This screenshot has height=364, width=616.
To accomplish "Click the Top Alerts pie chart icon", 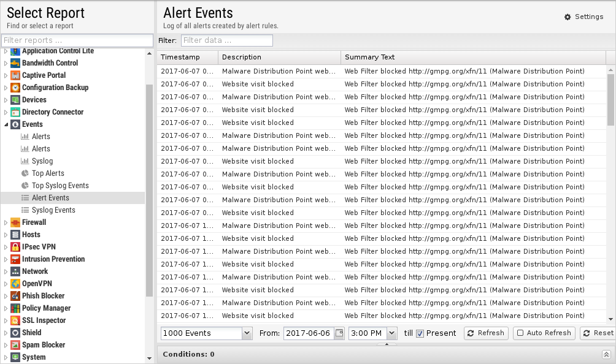I will pyautogui.click(x=25, y=173).
